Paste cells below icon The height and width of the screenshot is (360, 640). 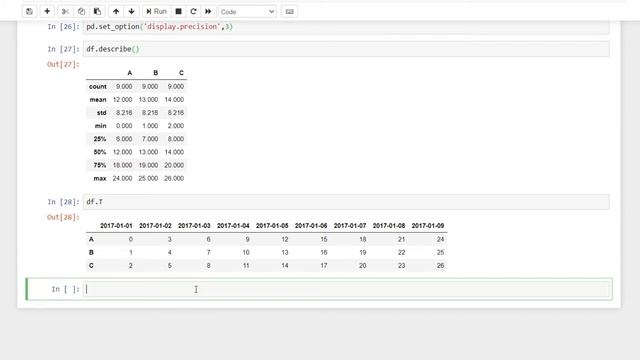97,11
